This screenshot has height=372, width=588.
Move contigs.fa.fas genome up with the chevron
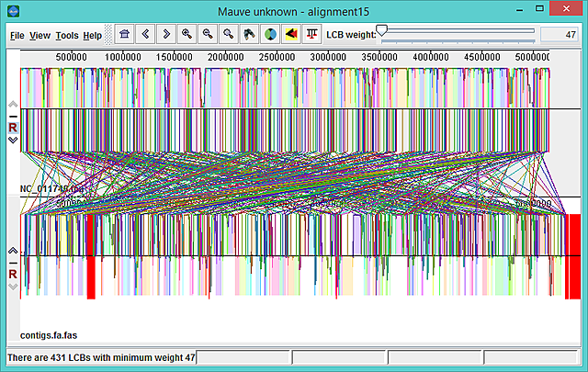[13, 251]
